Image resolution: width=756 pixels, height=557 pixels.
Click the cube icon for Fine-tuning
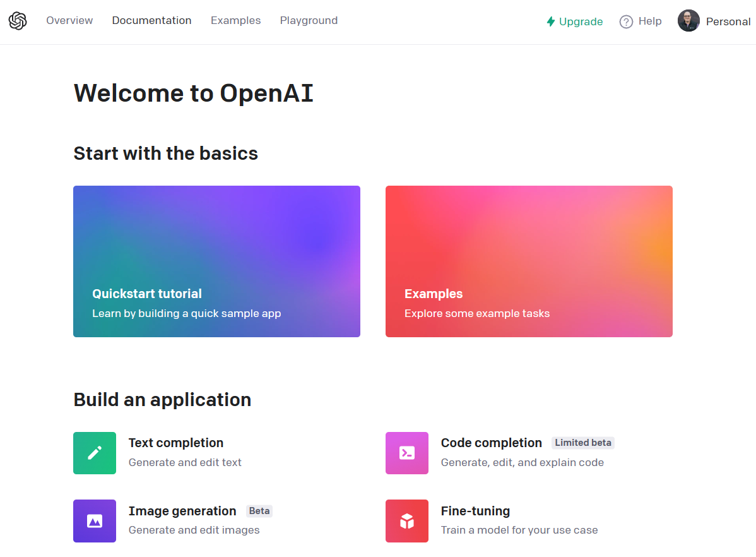(x=407, y=521)
